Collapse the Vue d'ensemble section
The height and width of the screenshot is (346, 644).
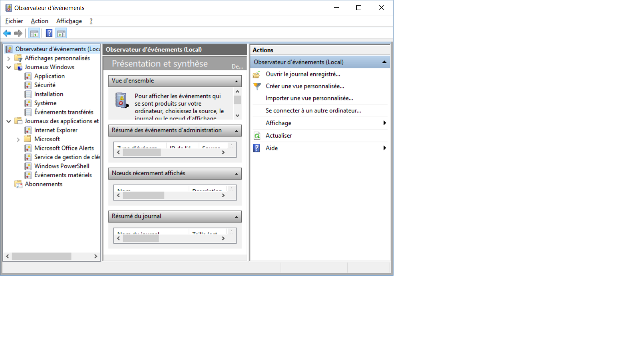[236, 81]
